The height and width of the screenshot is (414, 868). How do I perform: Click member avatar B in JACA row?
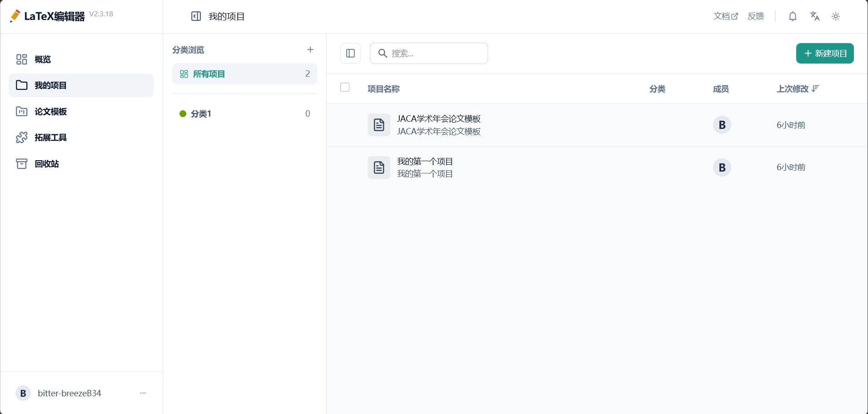tap(722, 125)
